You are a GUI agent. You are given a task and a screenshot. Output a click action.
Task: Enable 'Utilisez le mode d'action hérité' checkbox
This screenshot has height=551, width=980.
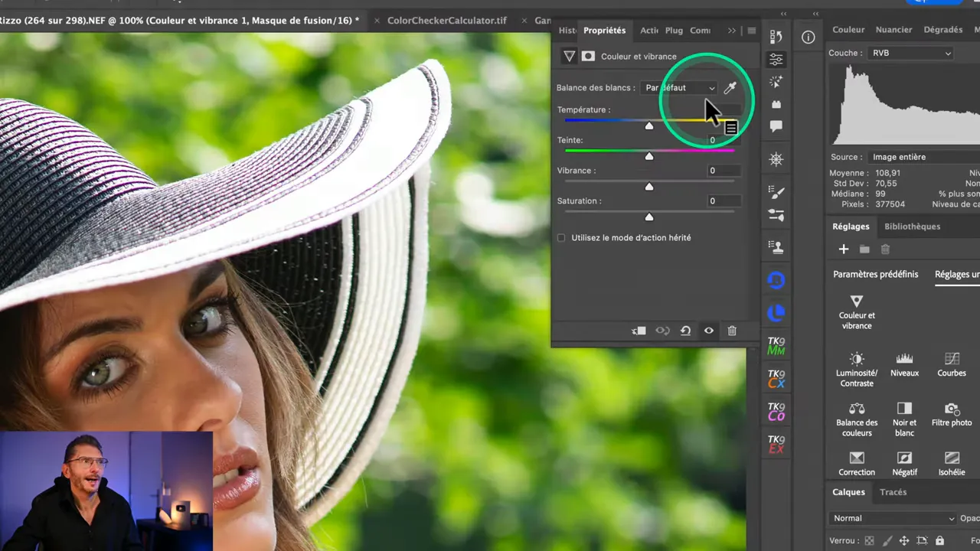coord(561,238)
